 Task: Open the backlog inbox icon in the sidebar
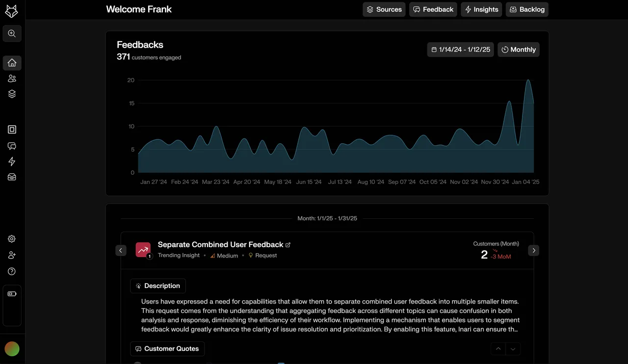(x=12, y=177)
